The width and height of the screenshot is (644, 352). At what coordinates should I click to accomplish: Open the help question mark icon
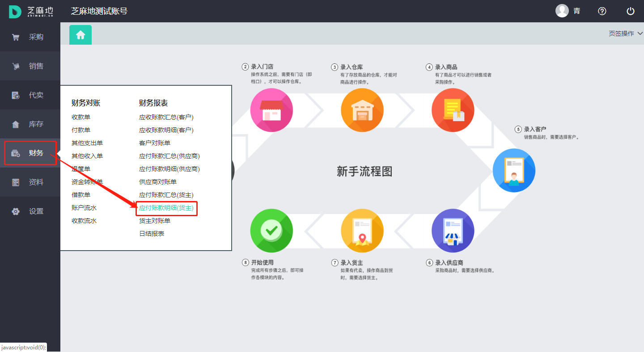[602, 11]
